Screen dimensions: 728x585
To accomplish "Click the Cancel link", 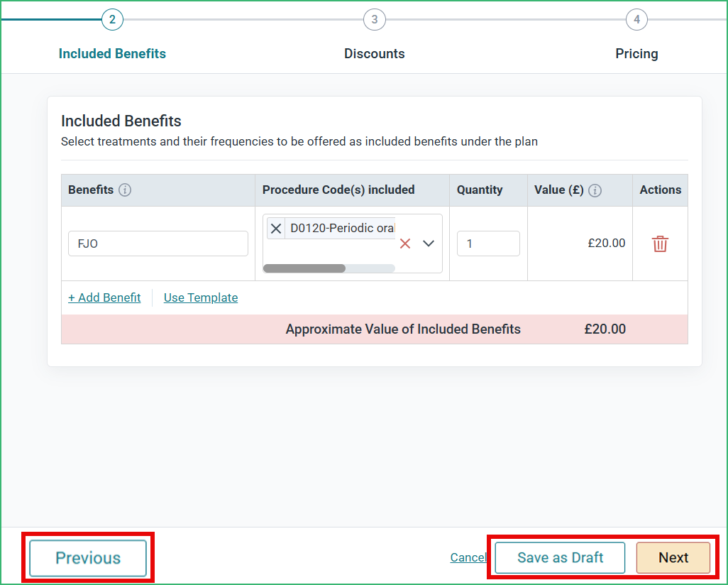I will tap(468, 557).
